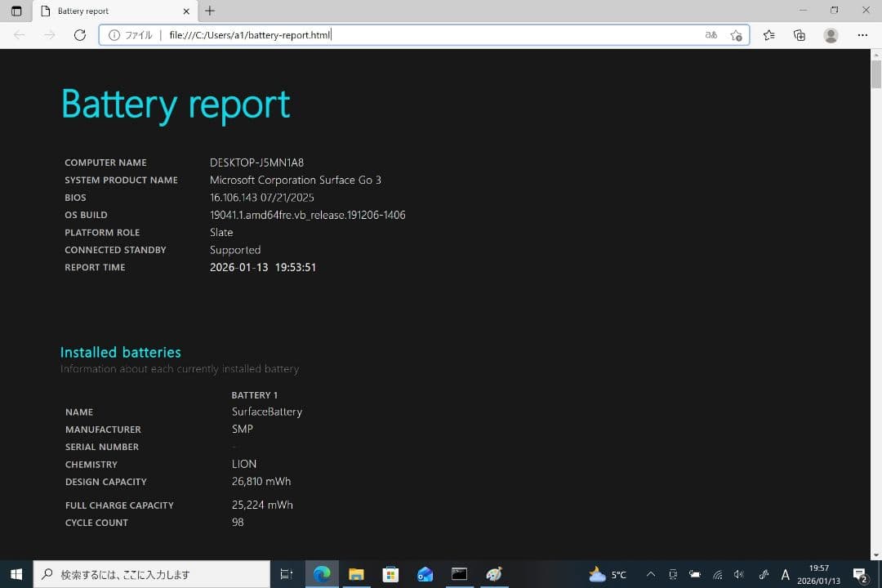Open the Edge profile avatar
882x588 pixels.
(831, 35)
